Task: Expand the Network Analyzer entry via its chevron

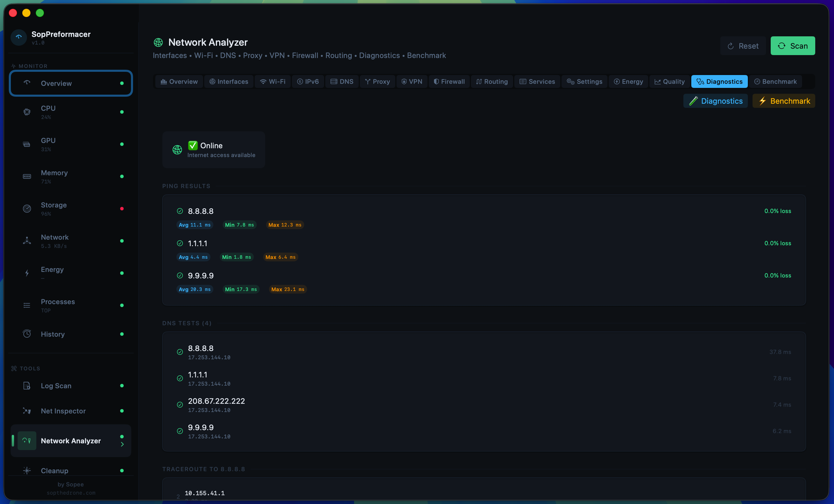Action: (122, 445)
